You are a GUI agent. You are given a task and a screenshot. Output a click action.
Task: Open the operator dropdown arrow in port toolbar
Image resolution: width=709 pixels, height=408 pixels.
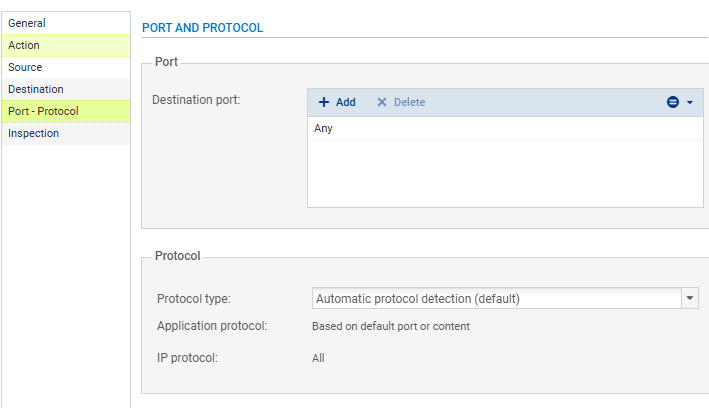689,102
